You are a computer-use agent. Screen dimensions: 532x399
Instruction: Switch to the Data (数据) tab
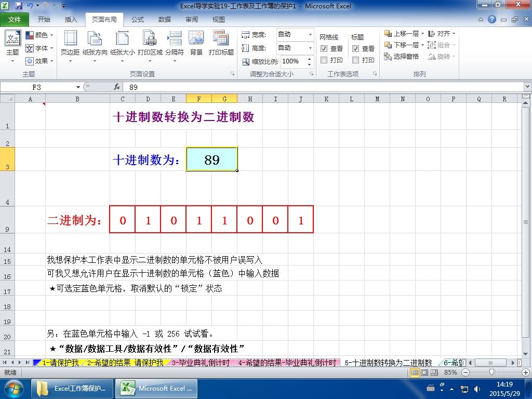[165, 20]
